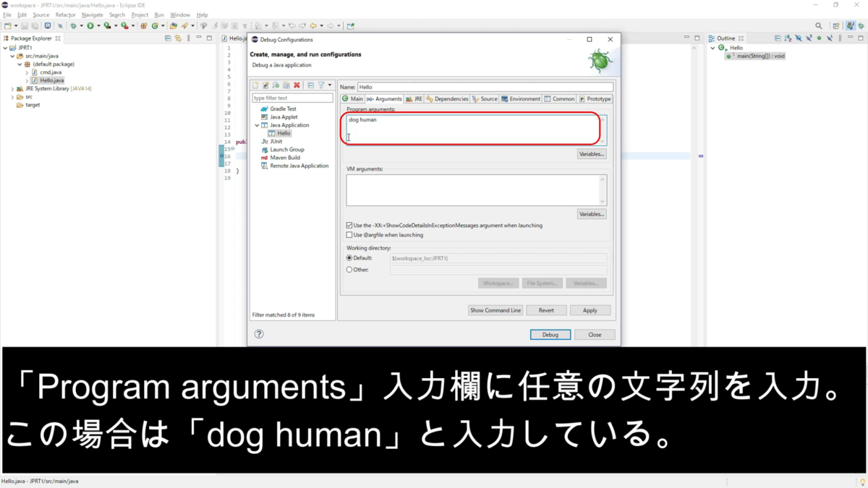Switch to the JRE tab
The width and height of the screenshot is (868, 488).
pos(414,99)
